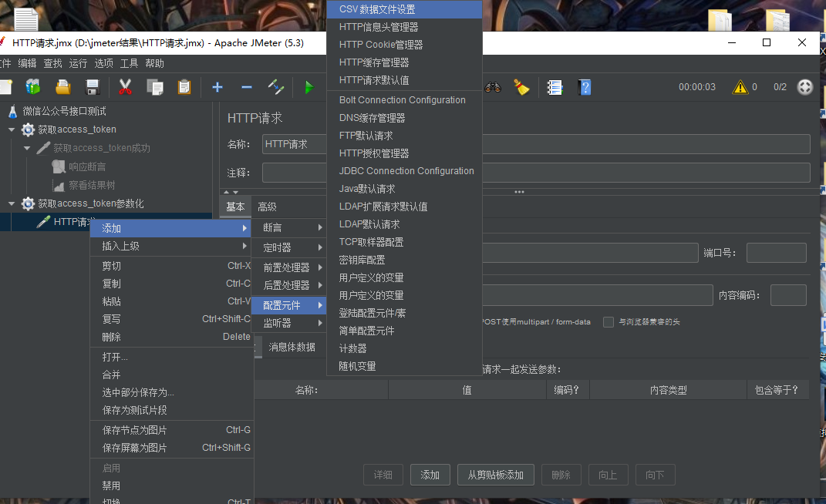Click the 察看结果树 listener icon
Screen dimensions: 826x504
click(59, 186)
